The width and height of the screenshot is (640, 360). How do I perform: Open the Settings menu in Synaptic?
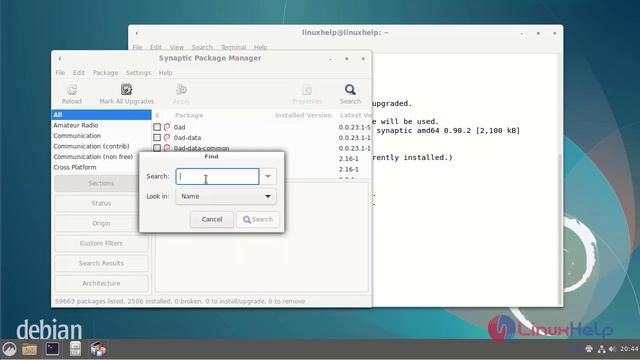point(138,73)
